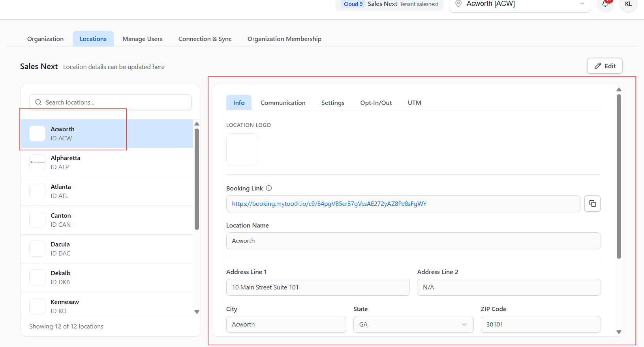Expand the State GA dropdown
This screenshot has width=644, height=347.
(x=413, y=325)
